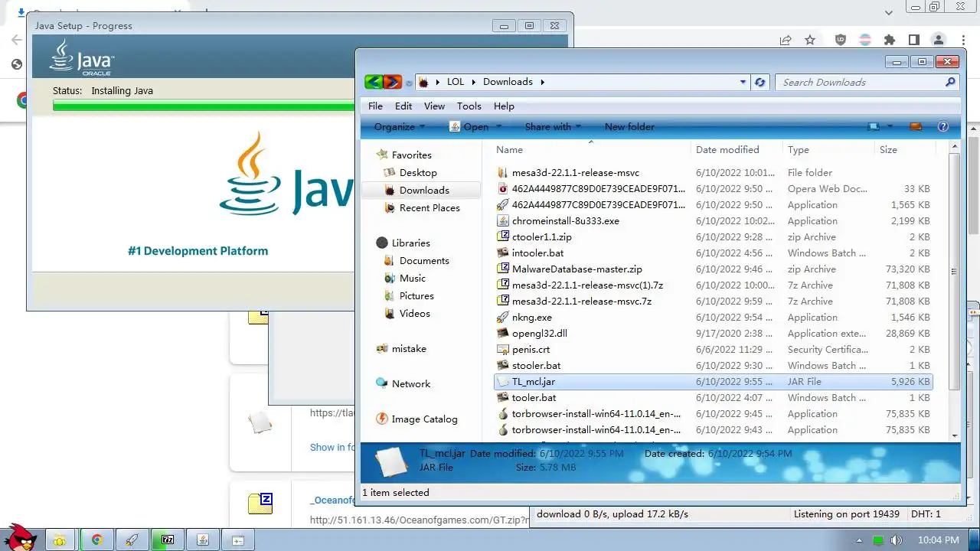Select Pictures under Libraries
Screen dimensions: 980x551
point(416,295)
